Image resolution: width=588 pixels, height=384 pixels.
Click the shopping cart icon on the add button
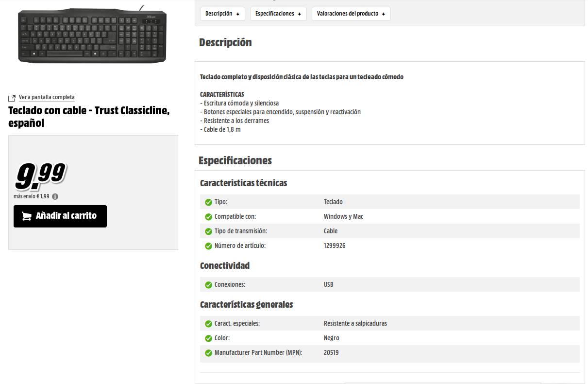coord(27,216)
